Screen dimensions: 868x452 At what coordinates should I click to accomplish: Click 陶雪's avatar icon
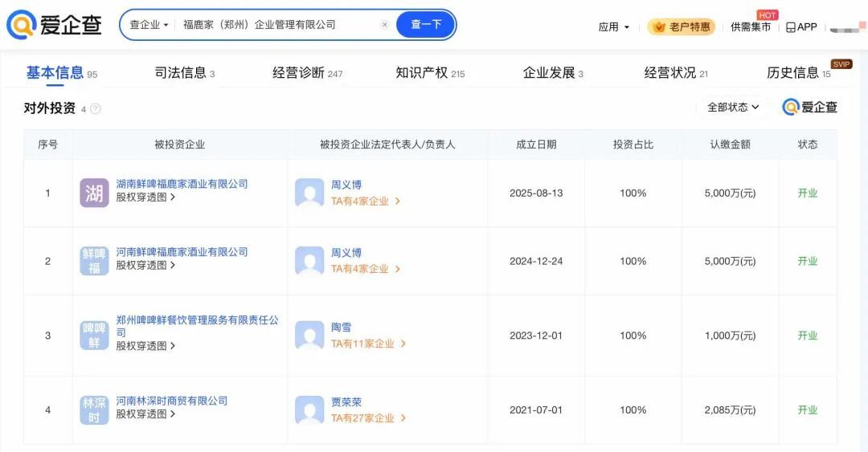[309, 336]
